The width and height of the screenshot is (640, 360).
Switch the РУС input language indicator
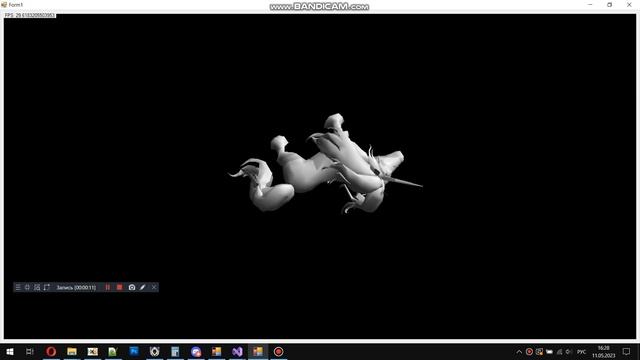click(582, 352)
